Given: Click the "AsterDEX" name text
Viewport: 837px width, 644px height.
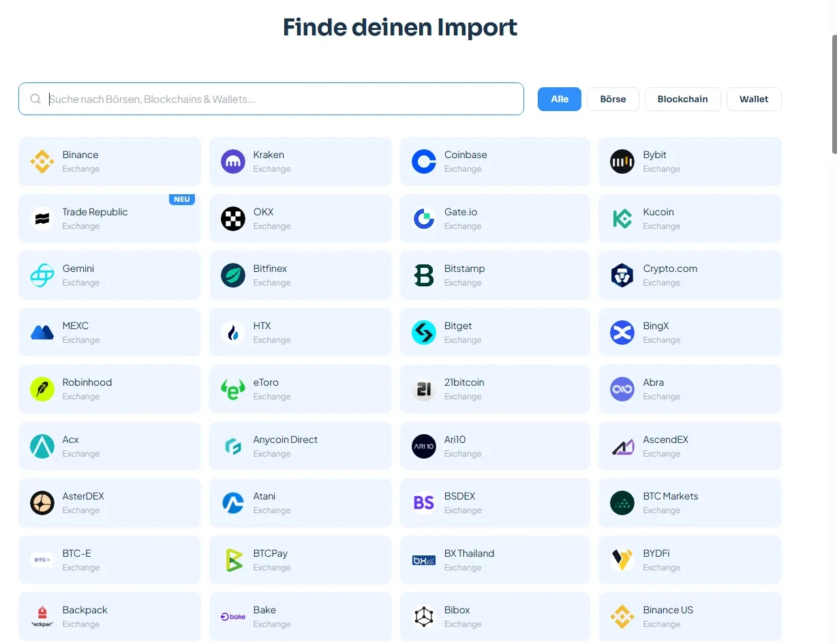Looking at the screenshot, I should [83, 496].
